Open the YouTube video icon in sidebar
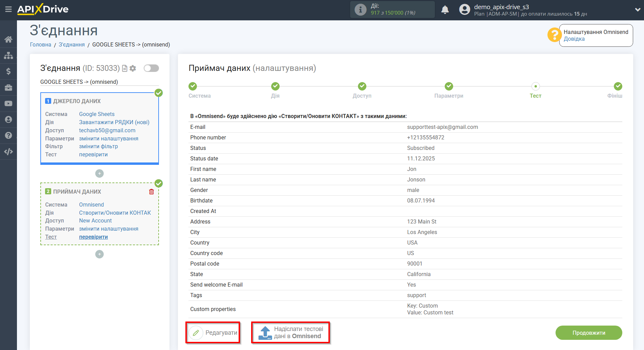Screen dimensions: 644x350 tap(8, 103)
